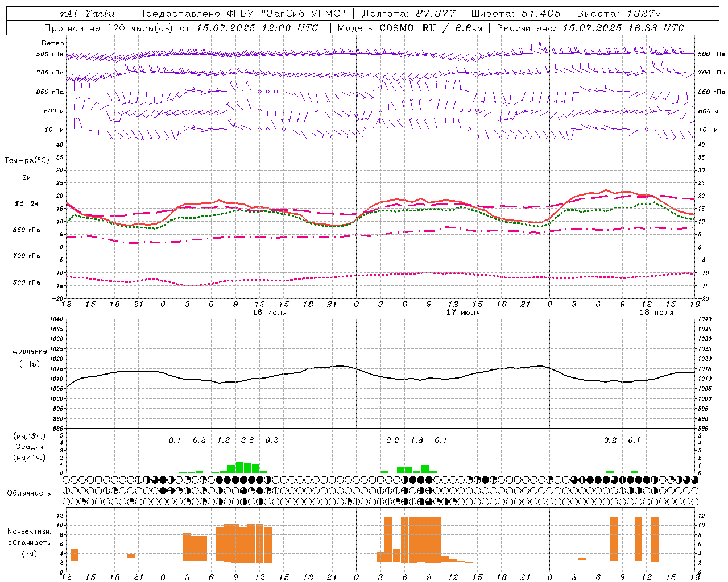Screen dimensions: 728x582
Task: Click the 'Тем-ра(°C)' temperature label
Action: (27, 161)
